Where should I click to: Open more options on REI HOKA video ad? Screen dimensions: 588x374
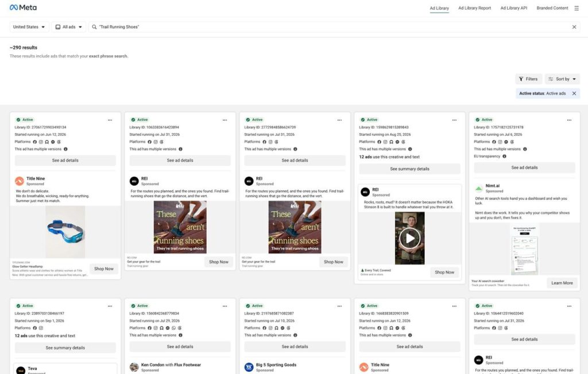coord(454,120)
